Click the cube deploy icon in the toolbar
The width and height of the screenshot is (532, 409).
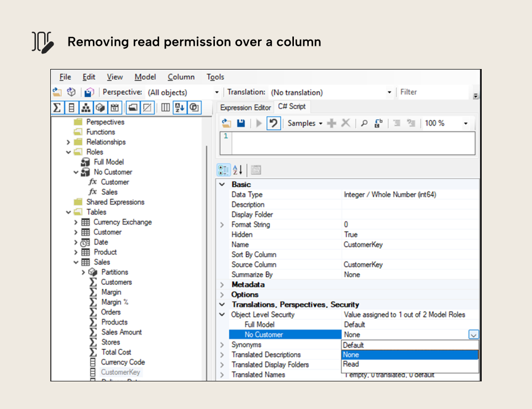(x=71, y=92)
